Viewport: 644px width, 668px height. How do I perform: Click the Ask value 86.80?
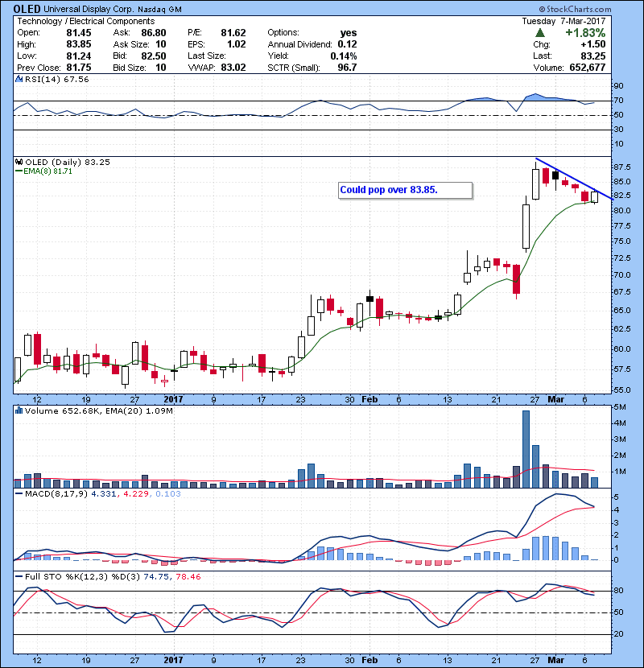154,33
